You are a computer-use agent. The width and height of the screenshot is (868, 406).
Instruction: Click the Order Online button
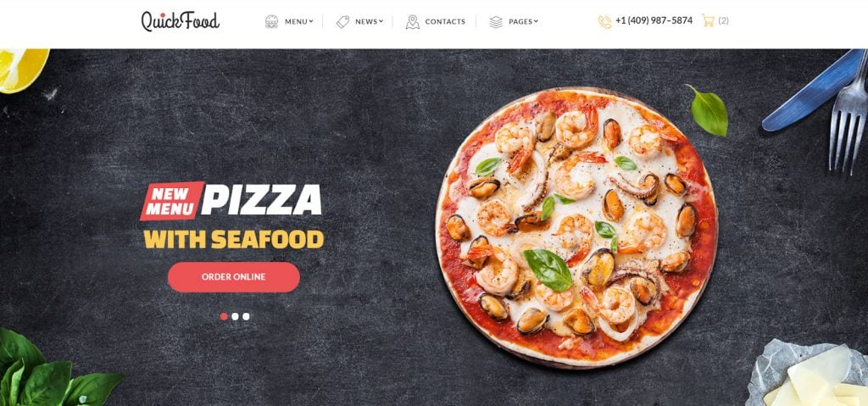234,277
